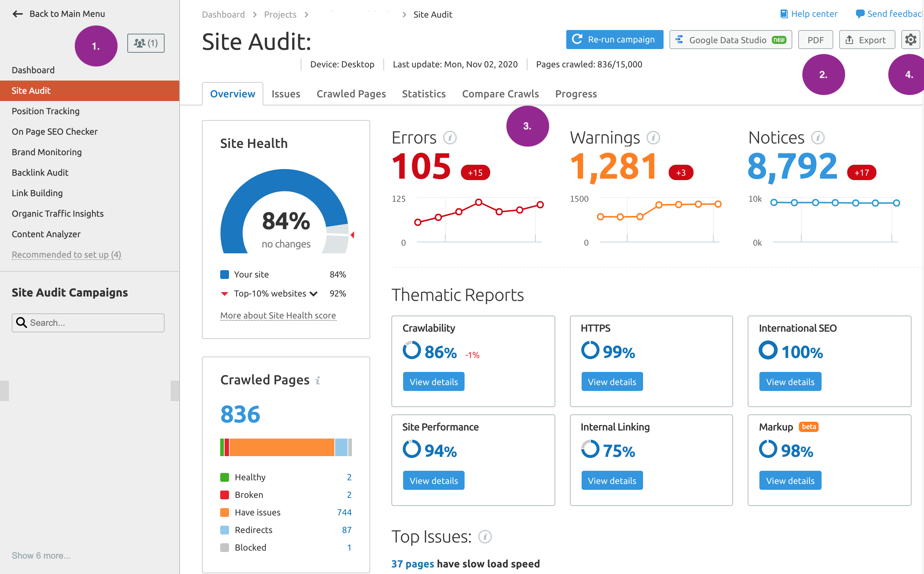Screen dimensions: 924x574
Task: Click the Dashboard breadcrumb
Action: pos(223,14)
